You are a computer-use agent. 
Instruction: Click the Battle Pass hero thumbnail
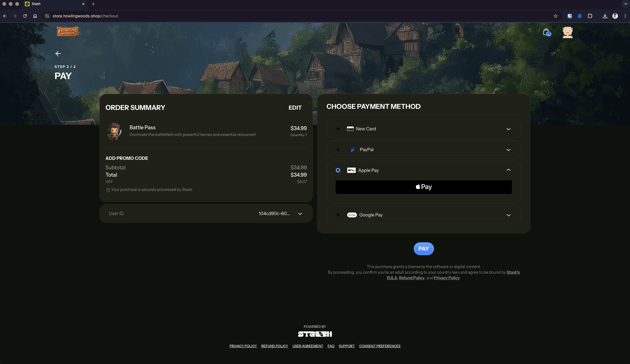[x=114, y=131]
